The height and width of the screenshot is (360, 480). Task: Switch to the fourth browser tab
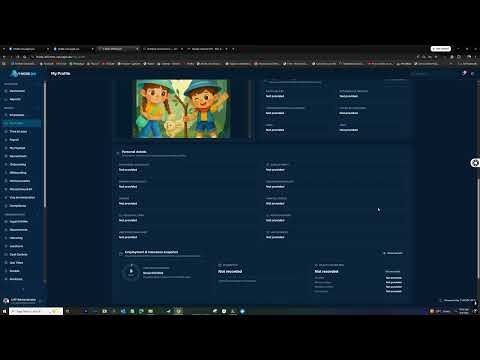coord(163,49)
